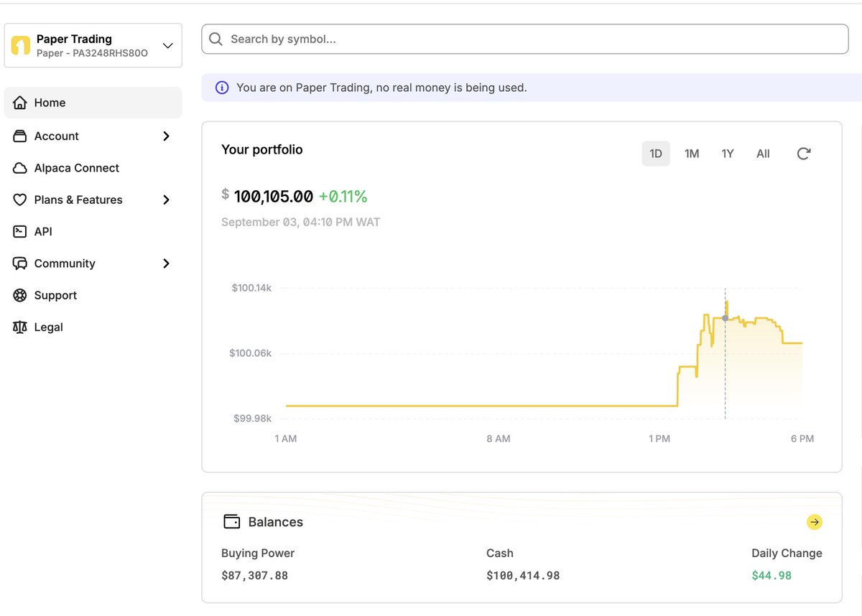
Task: Click the +0.11% change label
Action: tap(343, 197)
